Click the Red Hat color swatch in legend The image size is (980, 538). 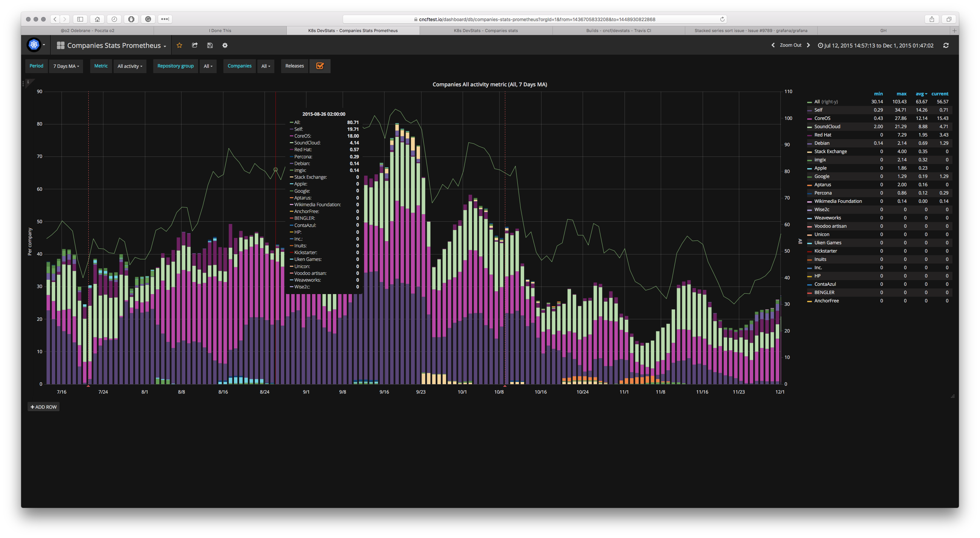(809, 135)
